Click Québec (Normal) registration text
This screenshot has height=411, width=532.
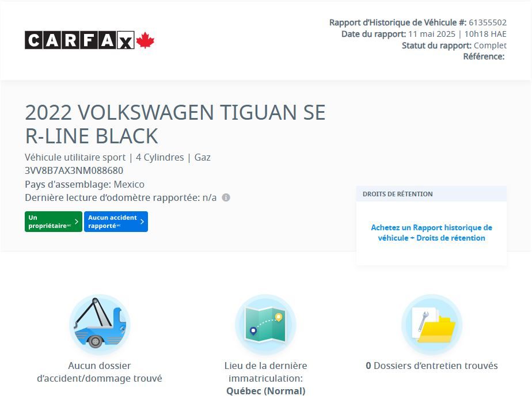[265, 391]
